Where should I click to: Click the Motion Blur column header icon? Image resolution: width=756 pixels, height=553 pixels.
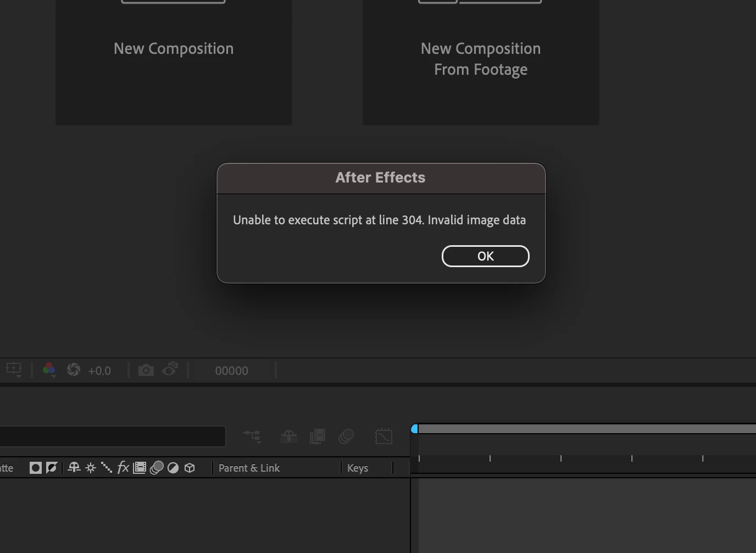point(157,468)
